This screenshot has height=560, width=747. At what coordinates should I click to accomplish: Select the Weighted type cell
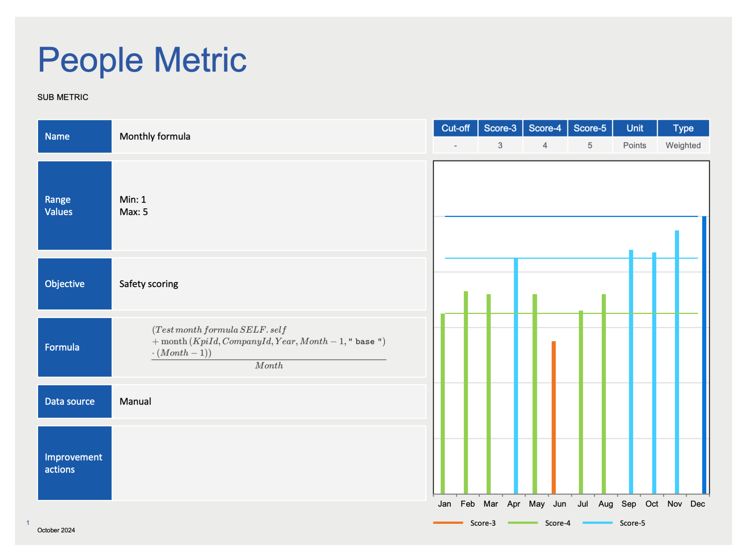pyautogui.click(x=683, y=145)
